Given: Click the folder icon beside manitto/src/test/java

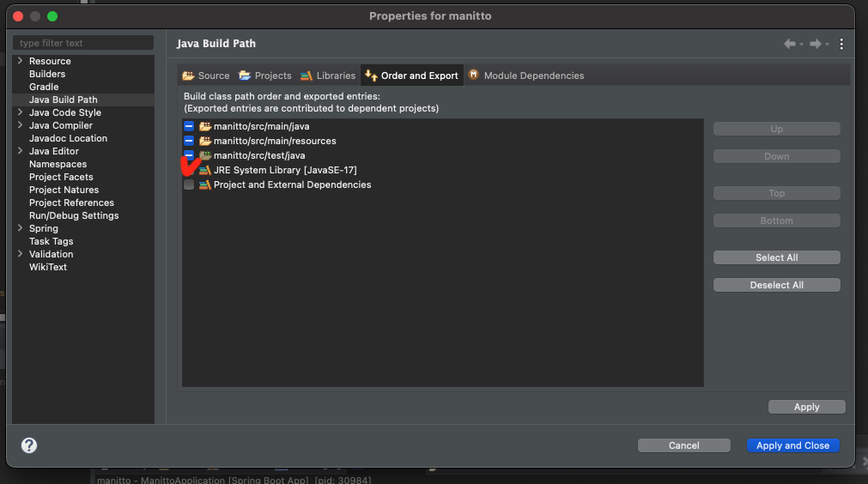Looking at the screenshot, I should pos(205,155).
